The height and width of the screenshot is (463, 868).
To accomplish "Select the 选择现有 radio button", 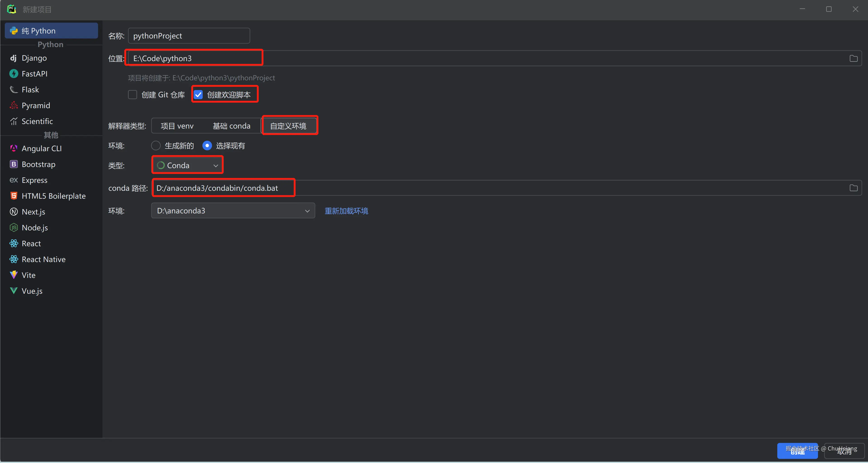I will [x=207, y=146].
